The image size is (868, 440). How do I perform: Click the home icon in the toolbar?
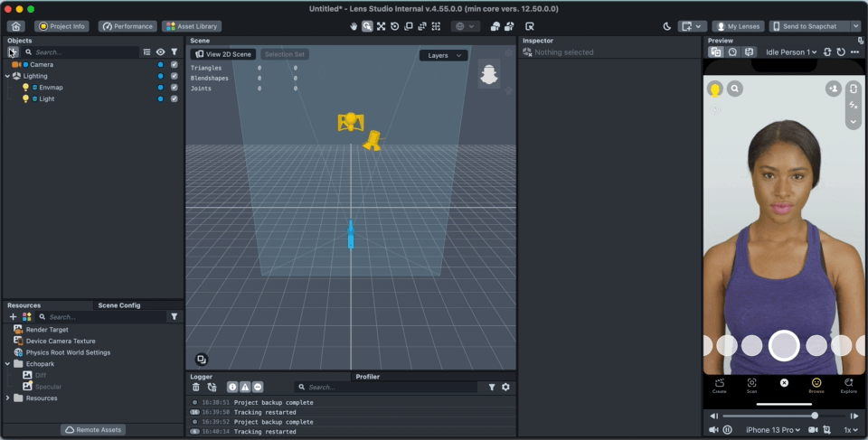[x=15, y=26]
